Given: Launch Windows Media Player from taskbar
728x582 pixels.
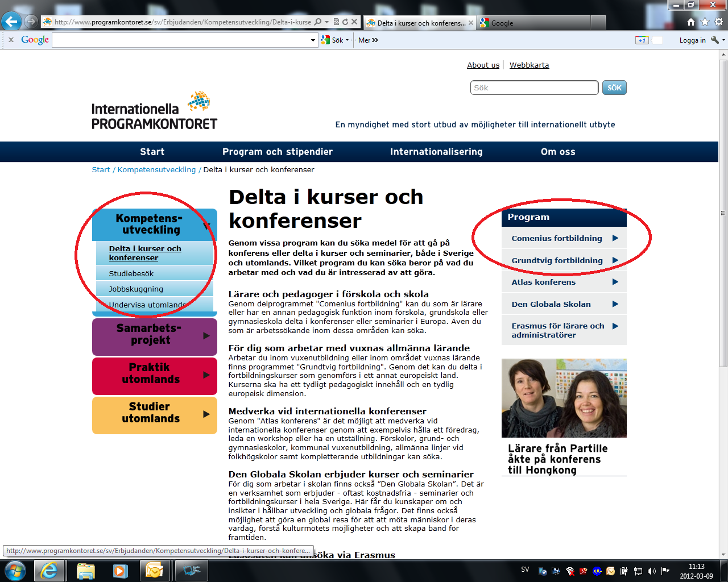Looking at the screenshot, I should click(x=120, y=570).
